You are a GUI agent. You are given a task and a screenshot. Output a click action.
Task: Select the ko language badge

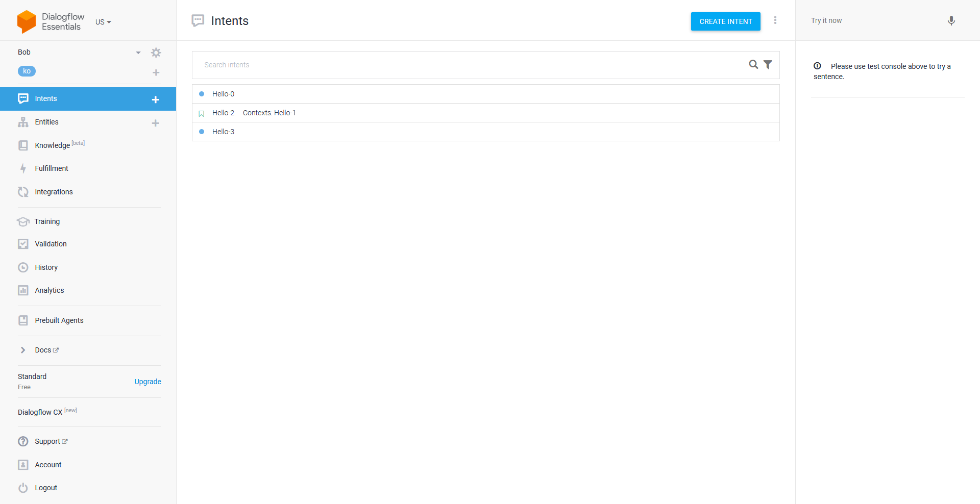(27, 71)
